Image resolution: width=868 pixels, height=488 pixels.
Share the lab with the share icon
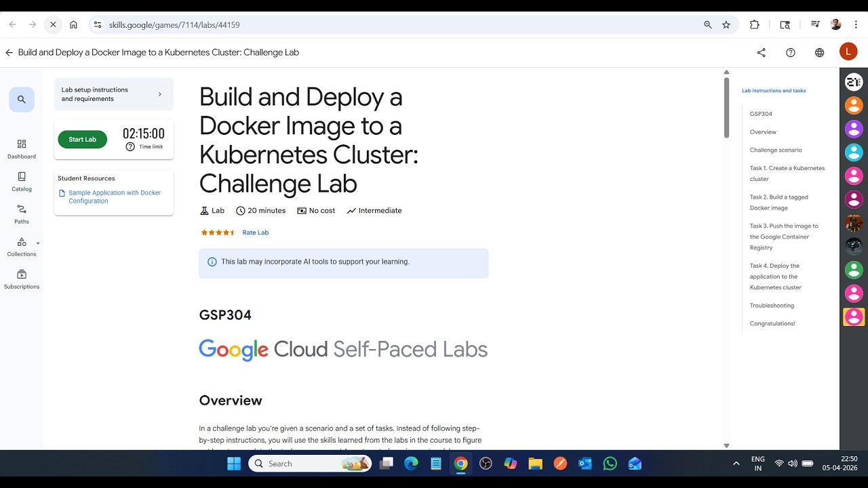point(761,52)
